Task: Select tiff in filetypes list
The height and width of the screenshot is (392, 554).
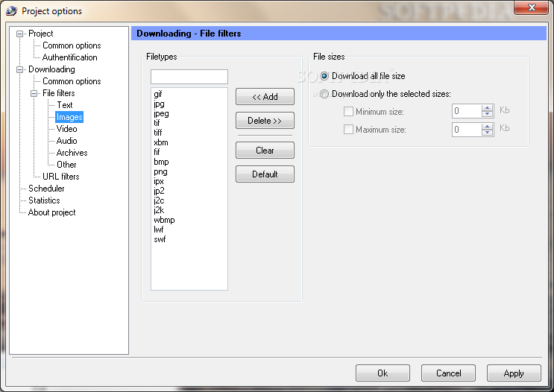Action: 158,133
